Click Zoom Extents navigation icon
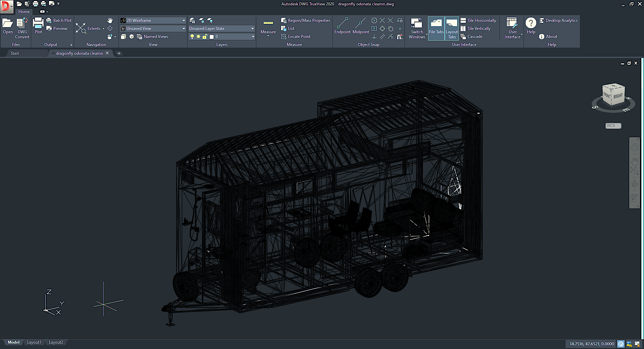Screen dimensions: 644x349 coord(81,29)
